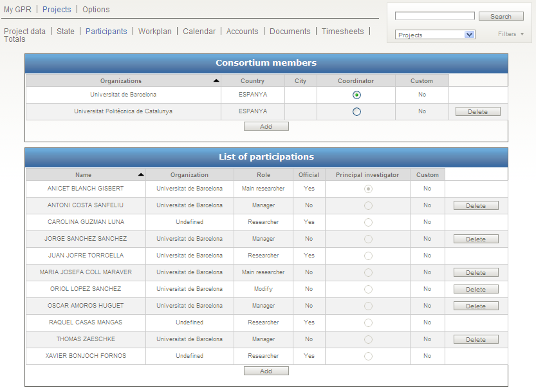Viewport: 536px width, 392px height.
Task: Set Universitat Politècnica de Catalunya as coordinator
Action: point(356,111)
